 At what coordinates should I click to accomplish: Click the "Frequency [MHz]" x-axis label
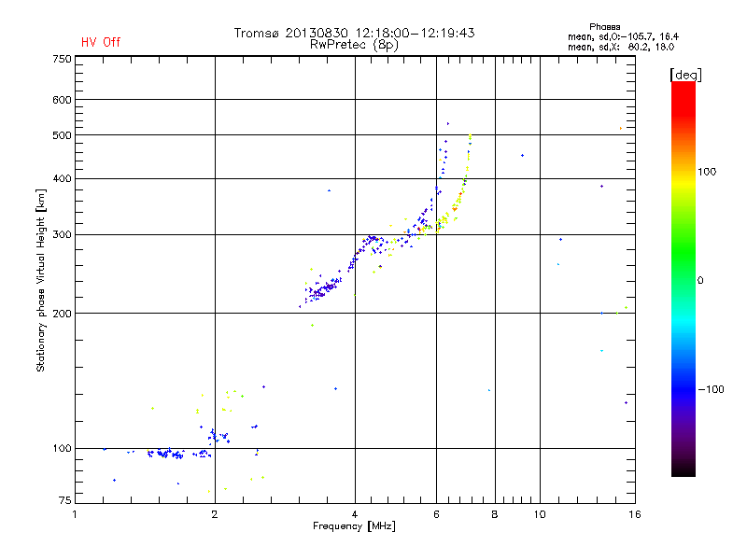coord(354,527)
